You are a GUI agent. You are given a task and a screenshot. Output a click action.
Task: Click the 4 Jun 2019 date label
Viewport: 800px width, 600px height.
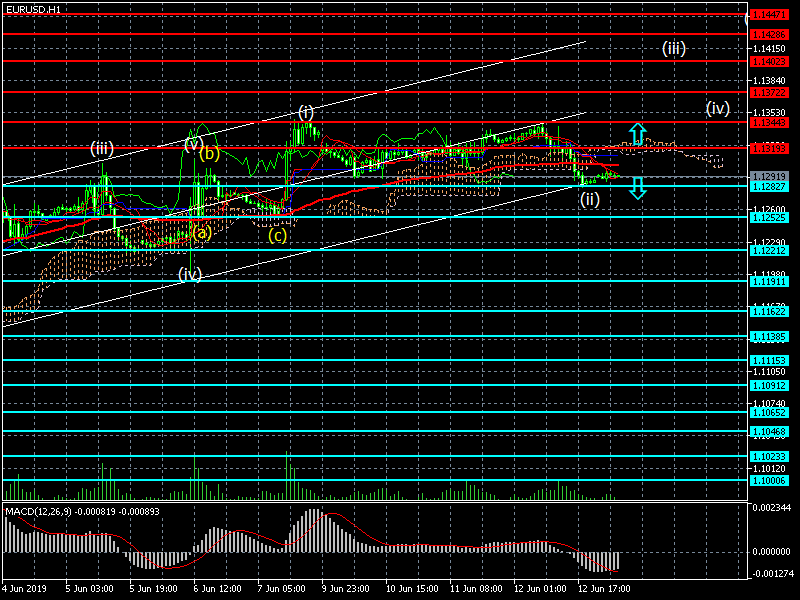pyautogui.click(x=24, y=589)
